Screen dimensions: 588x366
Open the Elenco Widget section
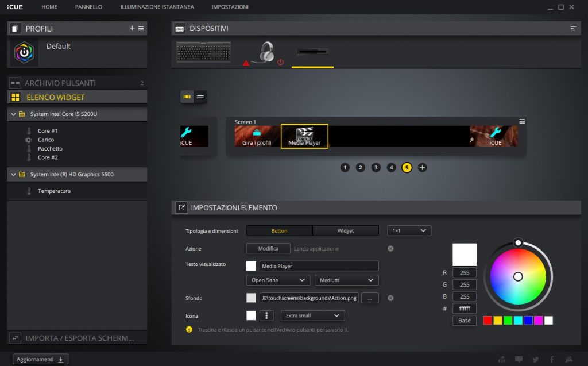click(77, 97)
